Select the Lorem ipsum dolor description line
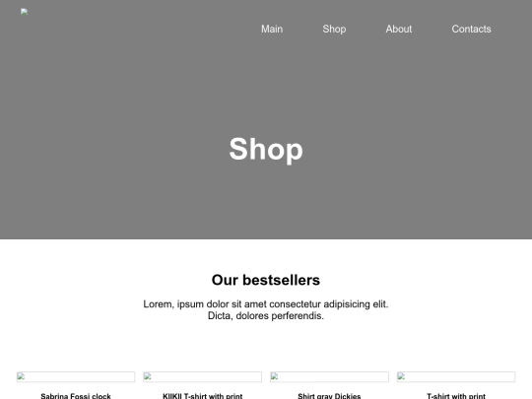Screen dimensions: 532x399 (266, 304)
